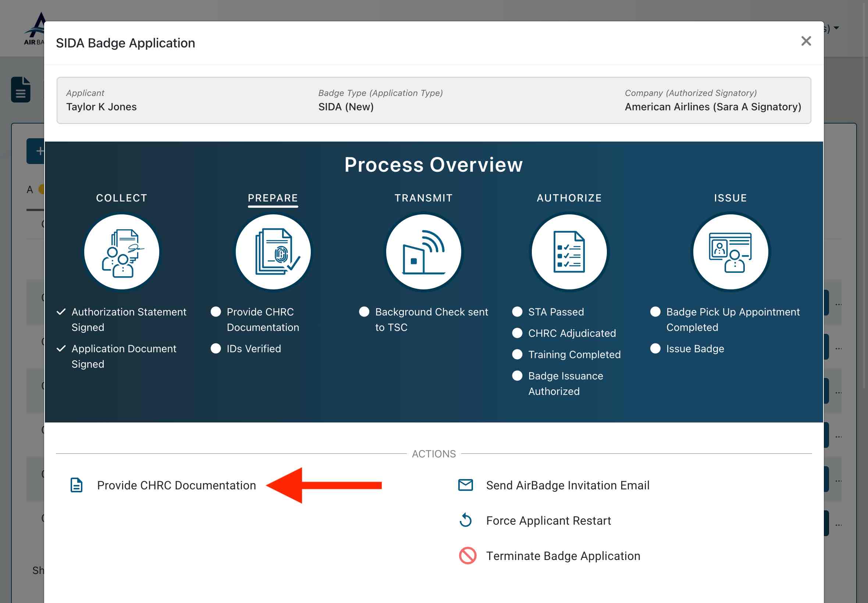This screenshot has height=603, width=868.
Task: Select the STA Passed status circle
Action: coord(517,312)
